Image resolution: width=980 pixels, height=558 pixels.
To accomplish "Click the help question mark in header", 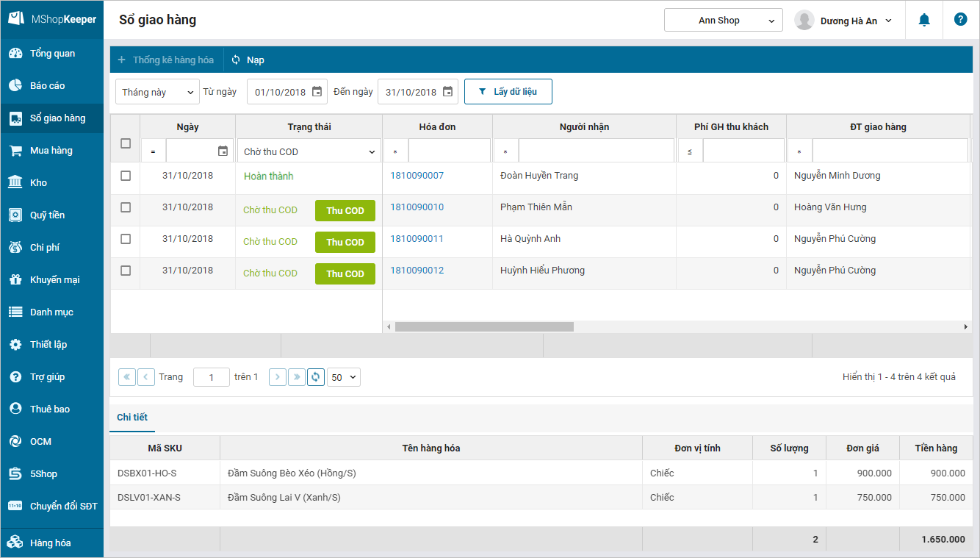I will 960,20.
